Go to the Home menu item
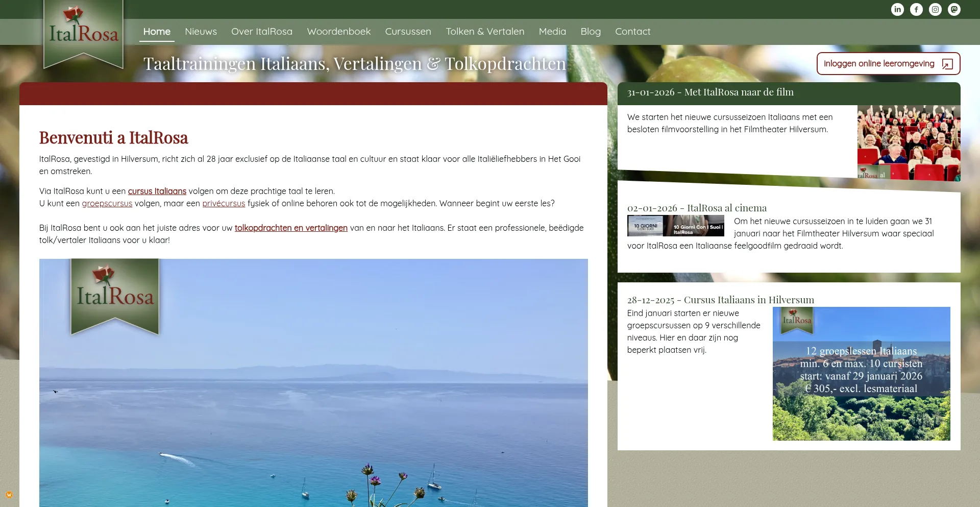 coord(157,32)
